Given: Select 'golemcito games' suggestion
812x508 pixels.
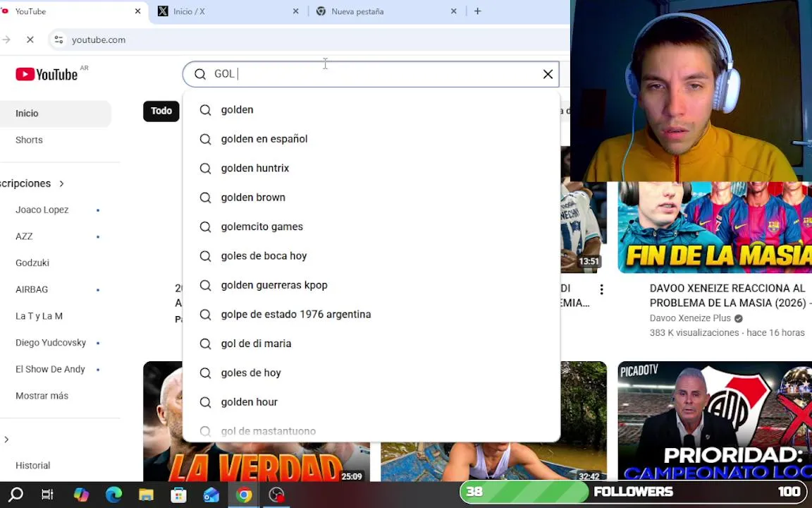Looking at the screenshot, I should coord(371,227).
